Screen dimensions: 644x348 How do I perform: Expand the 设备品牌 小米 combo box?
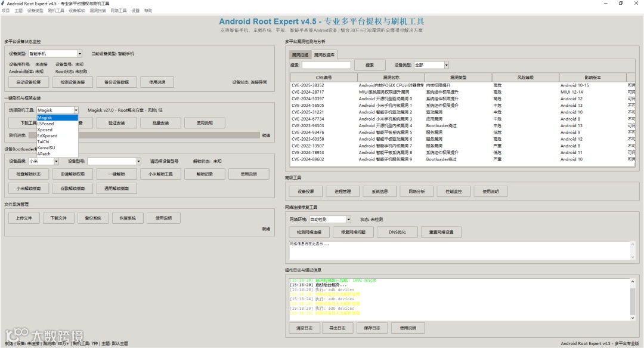(x=56, y=161)
